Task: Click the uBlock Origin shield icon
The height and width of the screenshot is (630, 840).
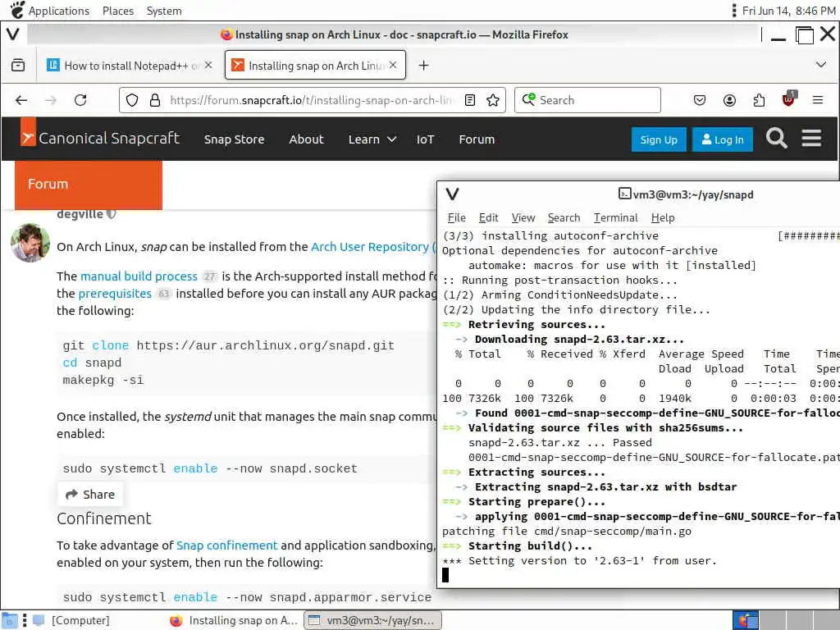Action: tap(788, 99)
